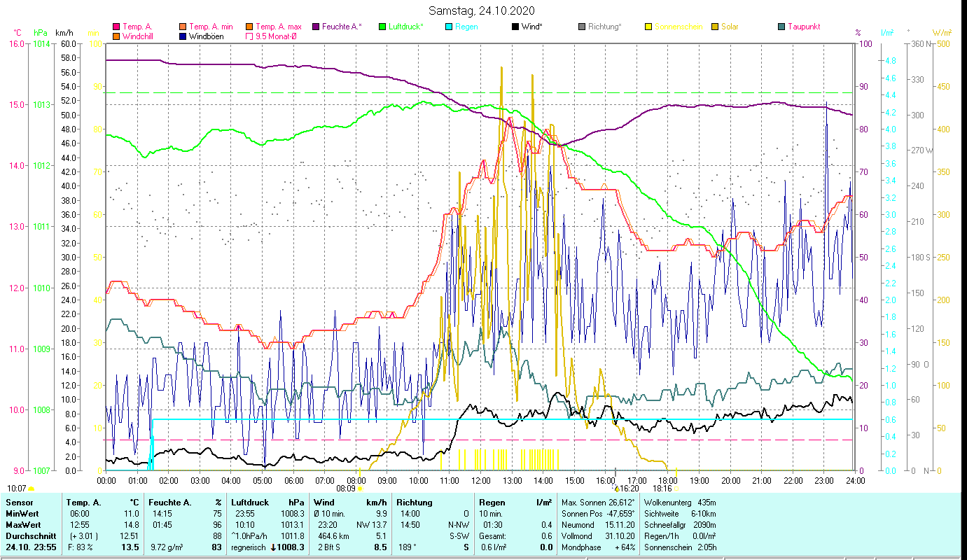The image size is (967, 560).
Task: Click the 12:00 label on time axis
Action: pyautogui.click(x=481, y=480)
